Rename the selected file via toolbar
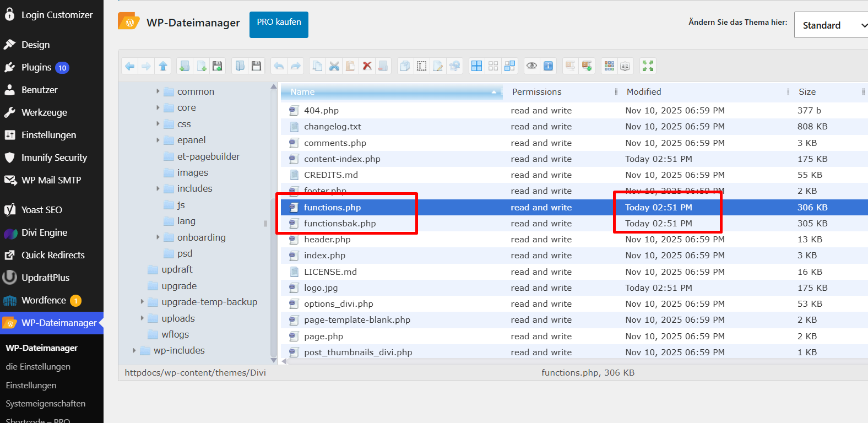The image size is (868, 423). 422,66
